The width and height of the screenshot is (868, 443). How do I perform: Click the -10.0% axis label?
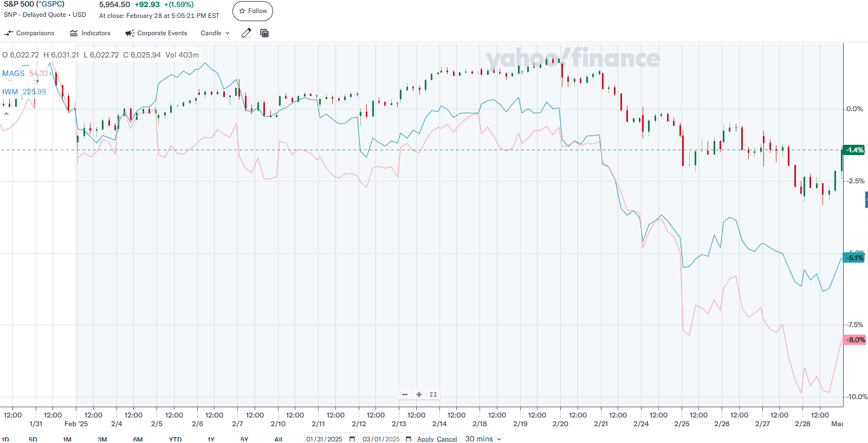[x=857, y=397]
